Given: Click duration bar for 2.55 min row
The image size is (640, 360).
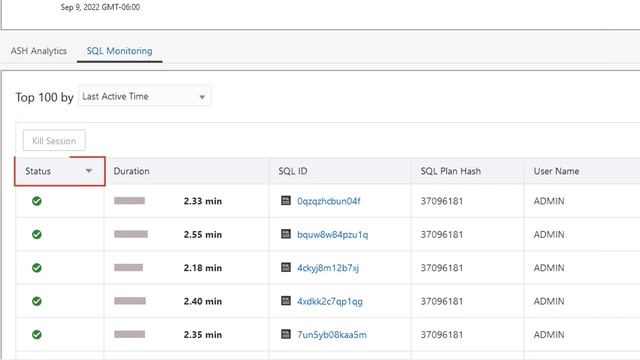Looking at the screenshot, I should pyautogui.click(x=131, y=234).
